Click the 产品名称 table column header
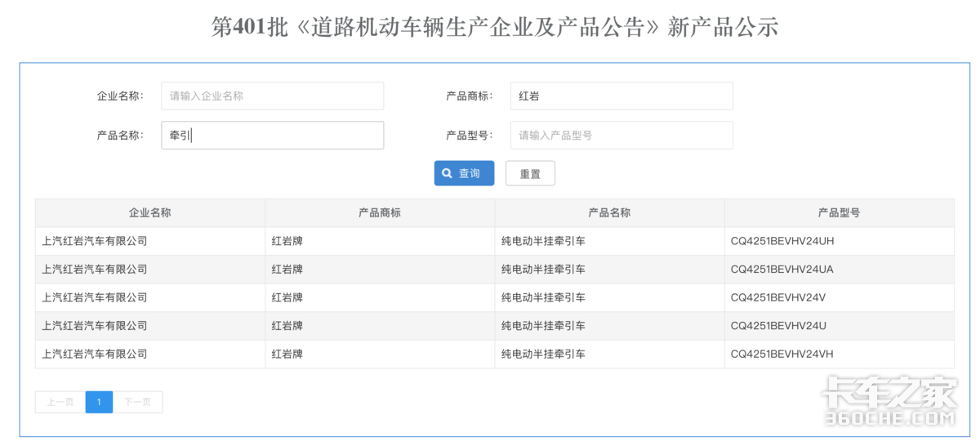The height and width of the screenshot is (446, 980). (x=609, y=212)
